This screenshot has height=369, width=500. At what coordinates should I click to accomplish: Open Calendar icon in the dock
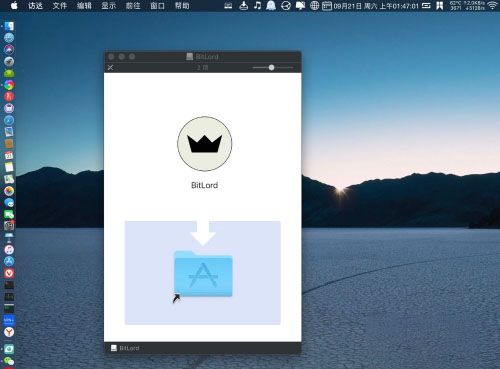[x=9, y=155]
